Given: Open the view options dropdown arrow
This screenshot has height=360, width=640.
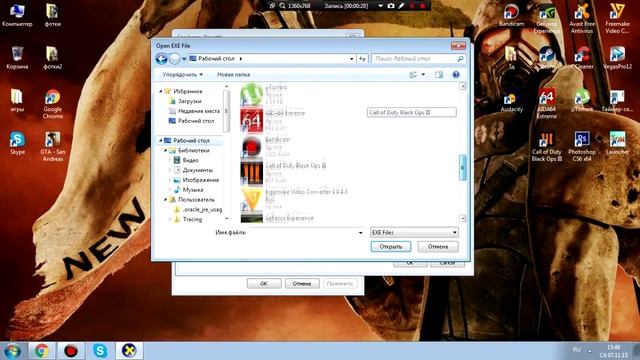Looking at the screenshot, I should click(423, 75).
